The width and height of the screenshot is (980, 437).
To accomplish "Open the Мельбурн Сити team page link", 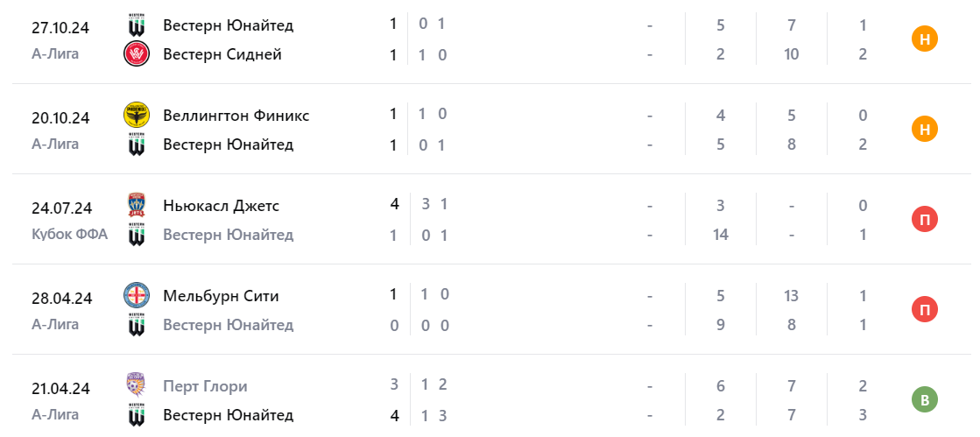I will [221, 296].
